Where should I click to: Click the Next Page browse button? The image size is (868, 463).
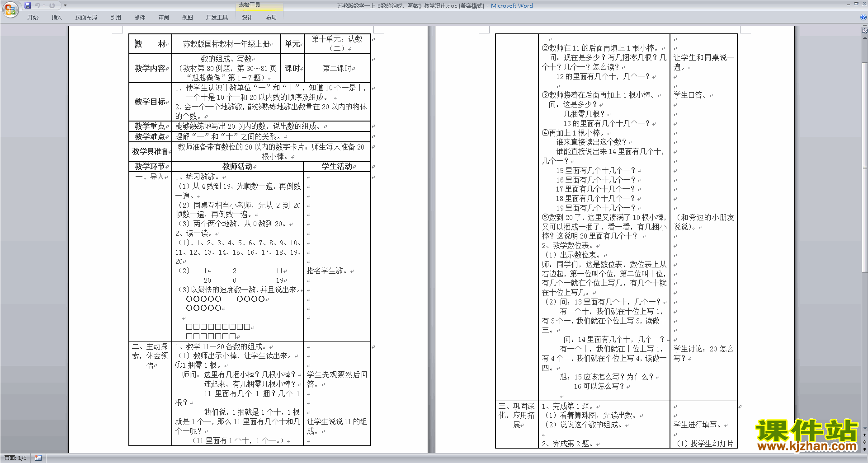(x=865, y=449)
